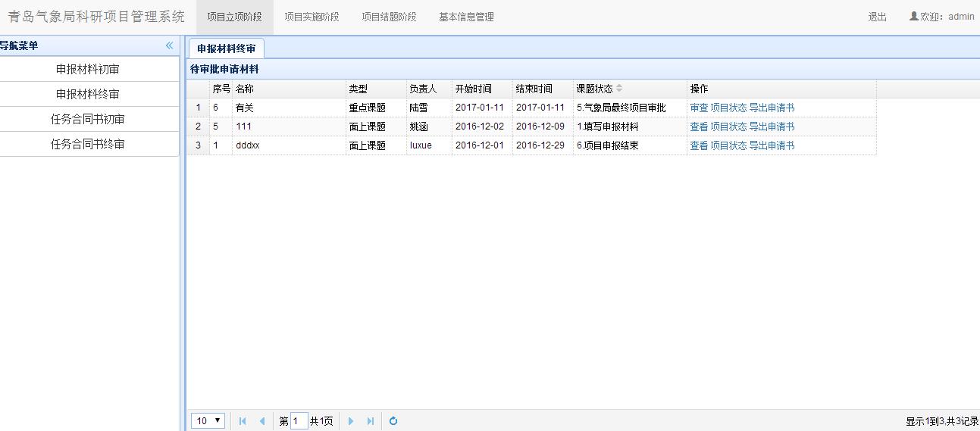This screenshot has height=431, width=980.
Task: Select the 申报材料终审 tab
Action: coord(226,48)
